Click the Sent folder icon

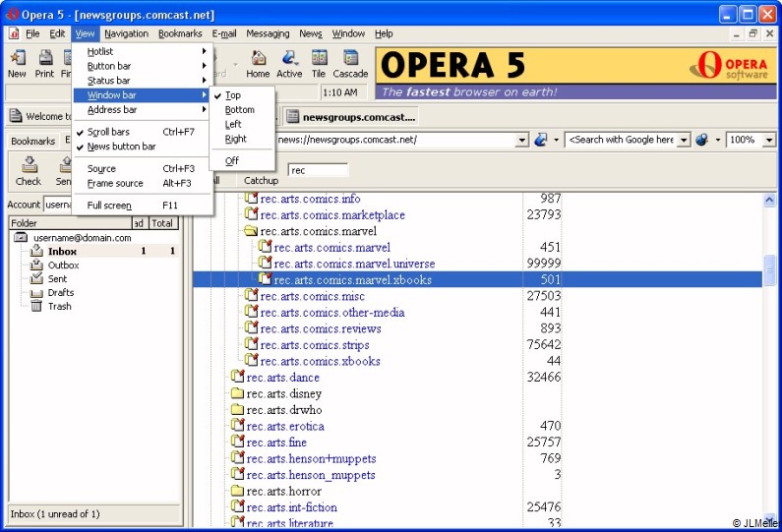(36, 278)
